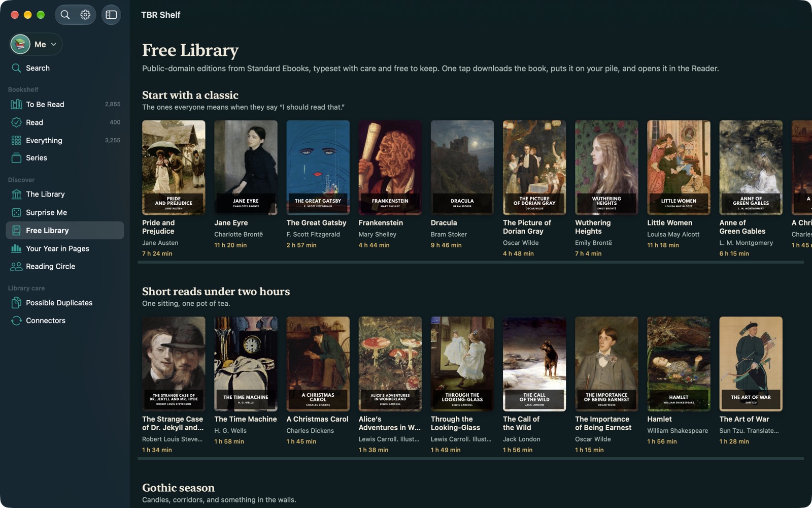The width and height of the screenshot is (812, 508).
Task: Select the Read shelf checkmark icon
Action: 16,122
